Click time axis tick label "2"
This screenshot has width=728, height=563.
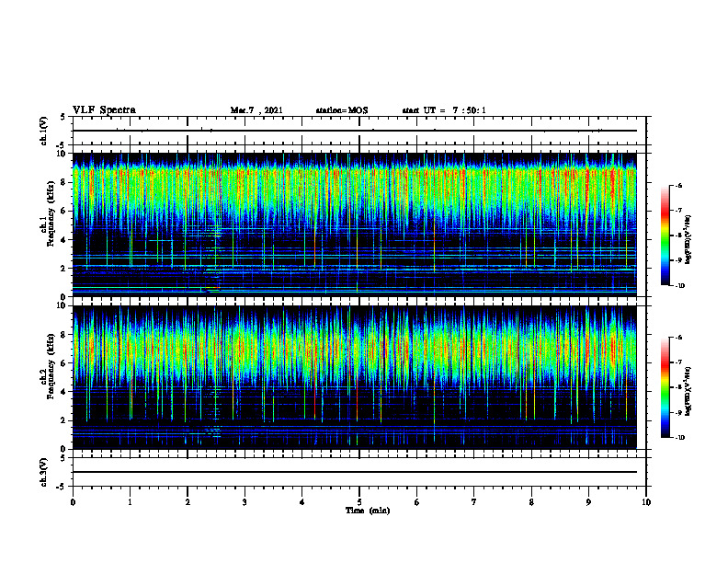[x=188, y=502]
